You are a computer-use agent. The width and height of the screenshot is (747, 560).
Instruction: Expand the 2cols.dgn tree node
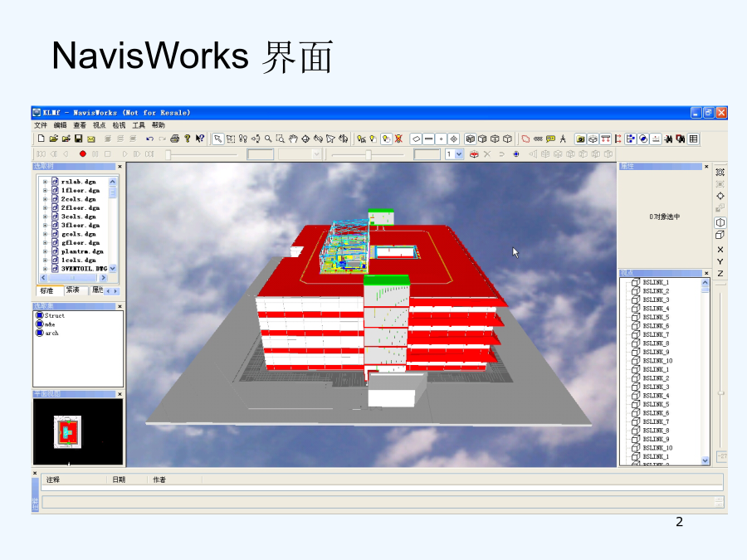click(45, 199)
